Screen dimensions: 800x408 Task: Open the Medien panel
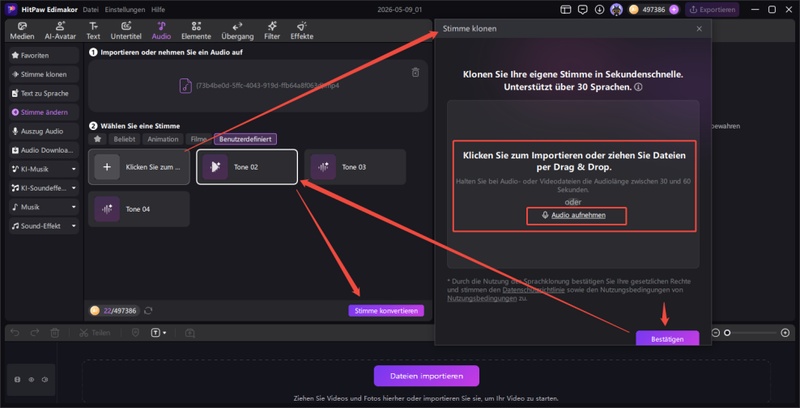22,31
